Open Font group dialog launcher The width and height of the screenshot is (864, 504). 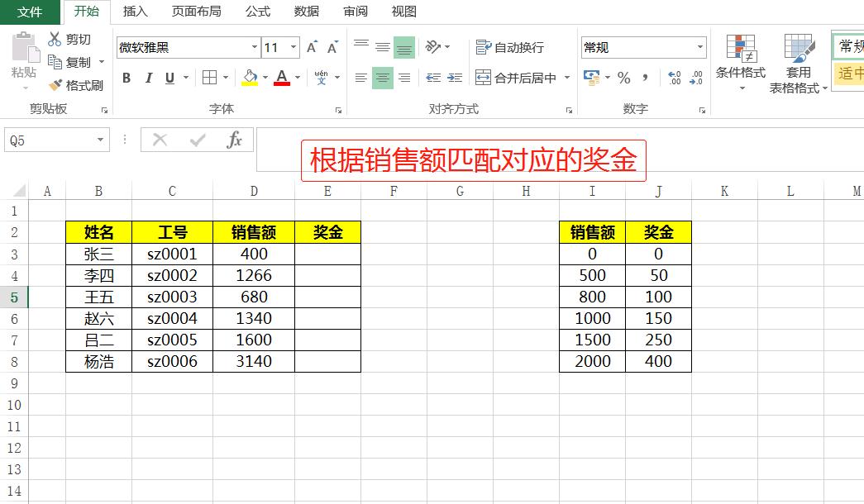click(x=338, y=110)
